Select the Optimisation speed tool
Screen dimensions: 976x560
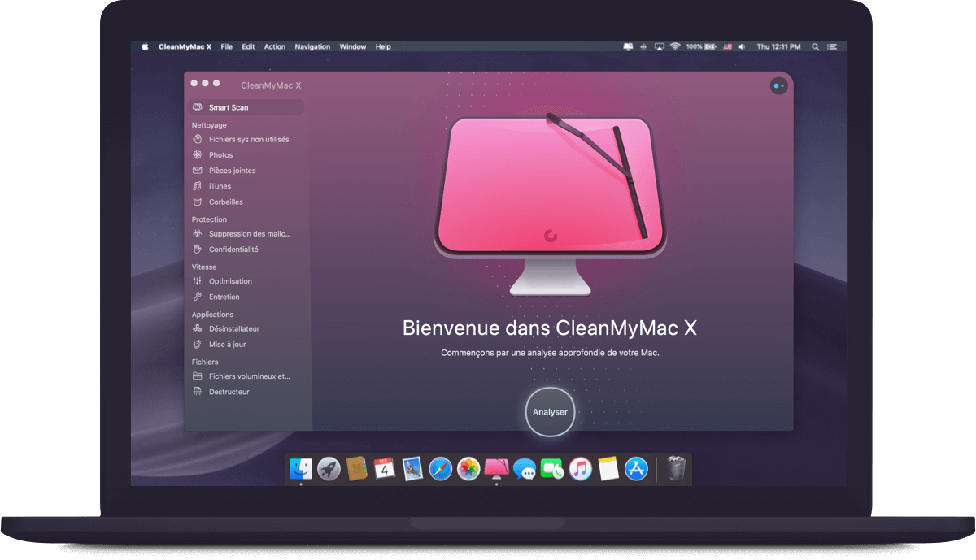tap(230, 280)
